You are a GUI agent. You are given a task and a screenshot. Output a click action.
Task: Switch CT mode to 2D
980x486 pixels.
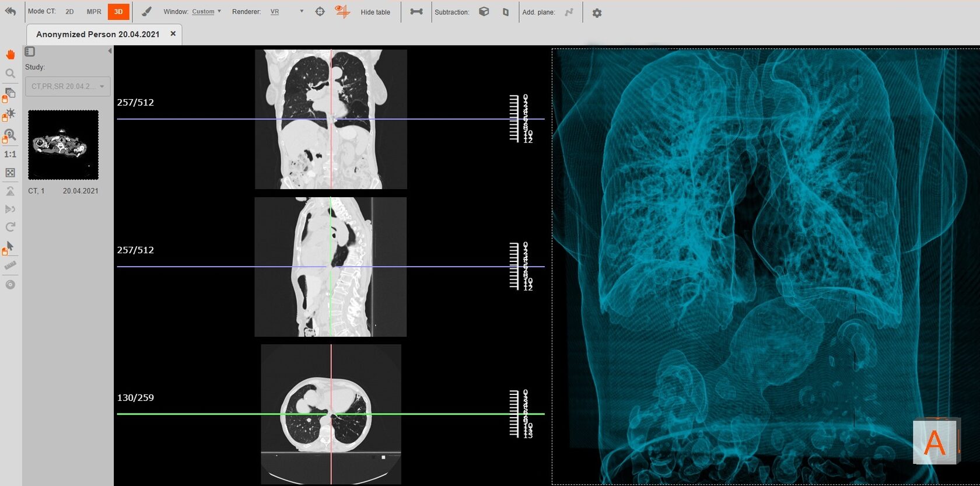tap(69, 12)
